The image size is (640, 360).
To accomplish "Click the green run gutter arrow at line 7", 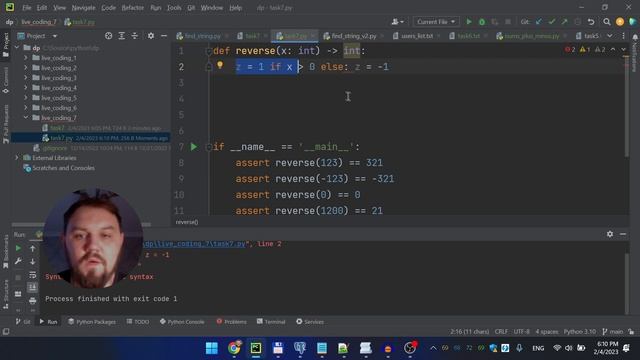I will click(x=194, y=147).
